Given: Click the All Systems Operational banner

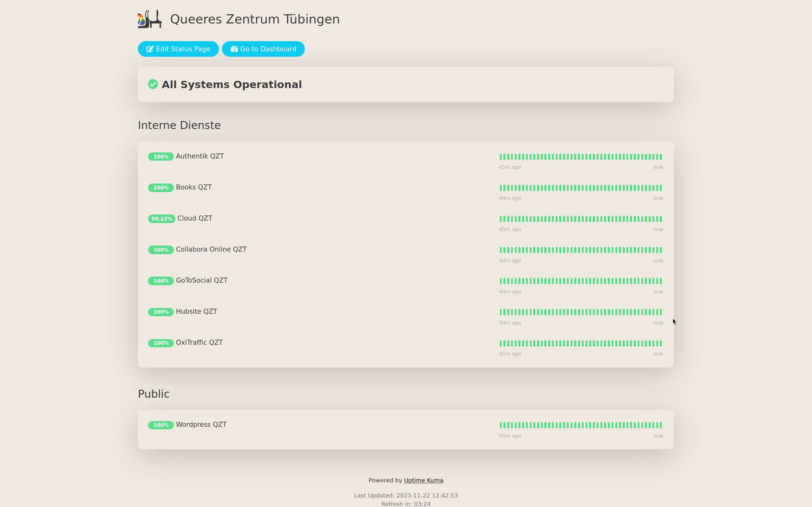Looking at the screenshot, I should 232,85.
